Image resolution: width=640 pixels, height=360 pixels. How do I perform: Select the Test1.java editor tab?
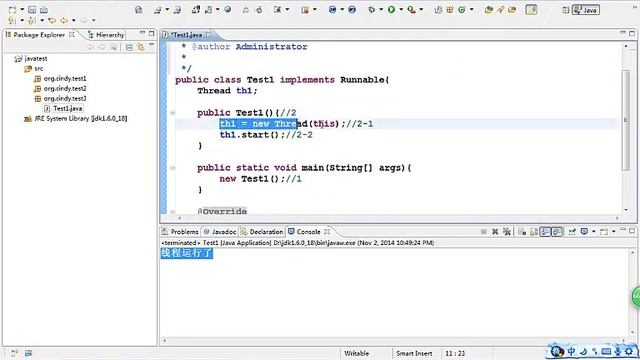(x=186, y=35)
